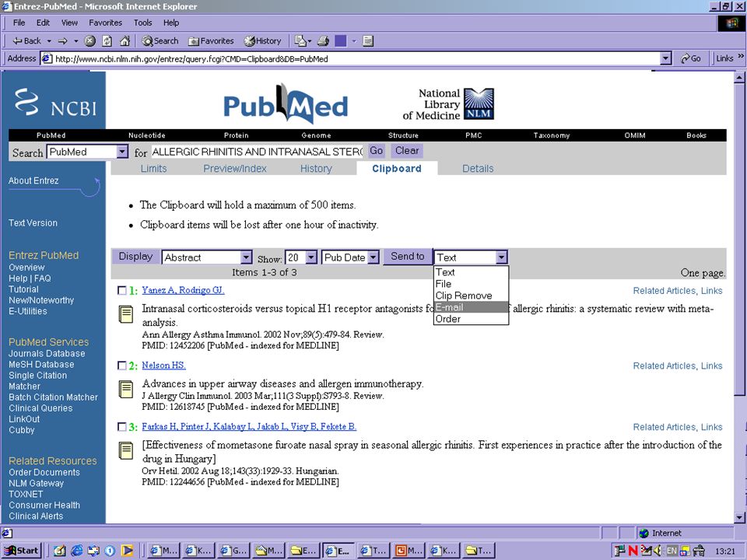Stop page loading with Stop icon
This screenshot has width=747, height=560.
90,41
